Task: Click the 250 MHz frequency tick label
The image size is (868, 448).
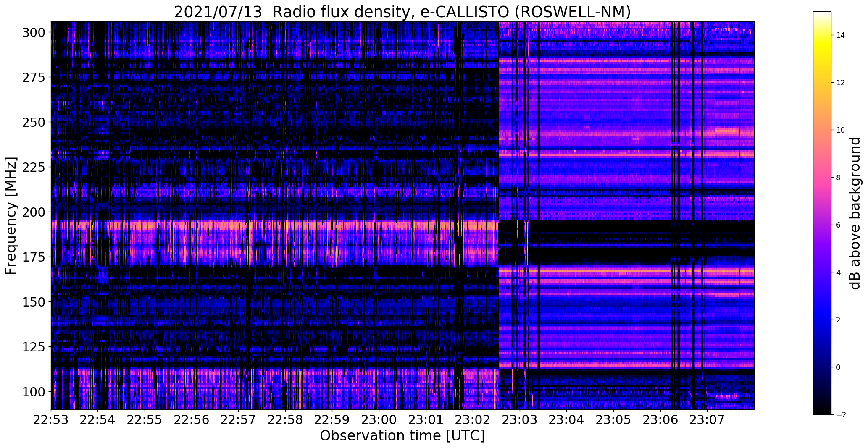Action: click(x=34, y=122)
